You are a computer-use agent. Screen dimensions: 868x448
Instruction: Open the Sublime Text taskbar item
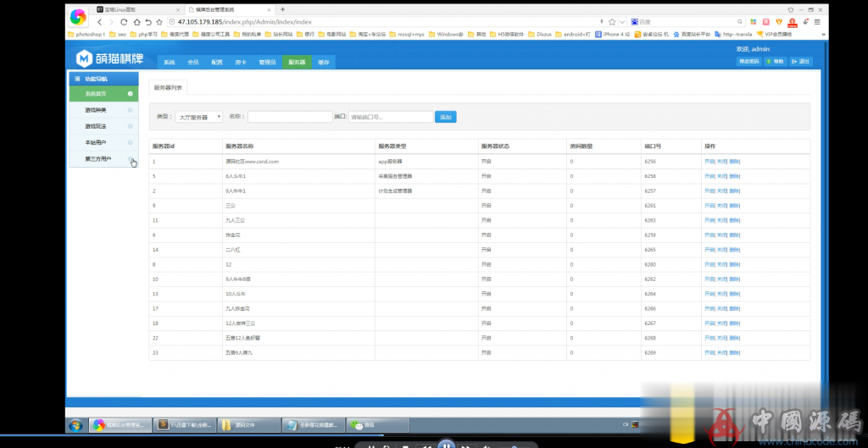tap(184, 425)
